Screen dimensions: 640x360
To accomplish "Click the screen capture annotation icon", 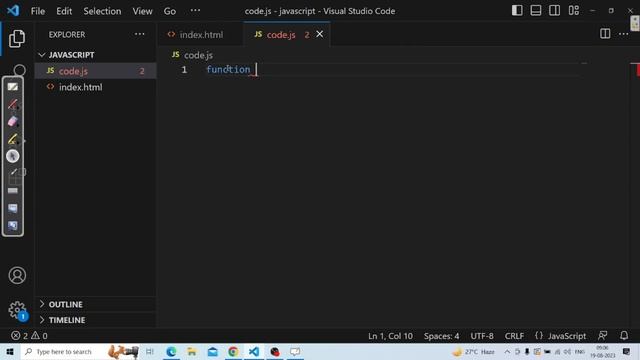I will point(13,208).
